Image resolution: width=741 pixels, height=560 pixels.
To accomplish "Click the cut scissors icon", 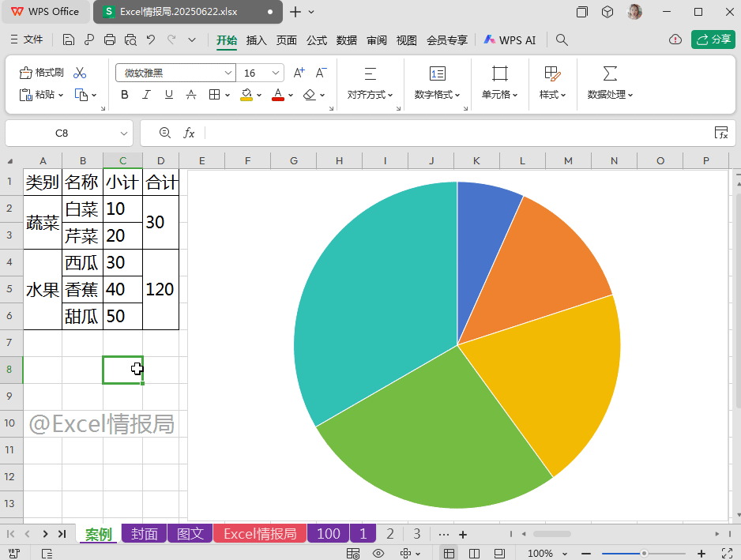I will [80, 73].
